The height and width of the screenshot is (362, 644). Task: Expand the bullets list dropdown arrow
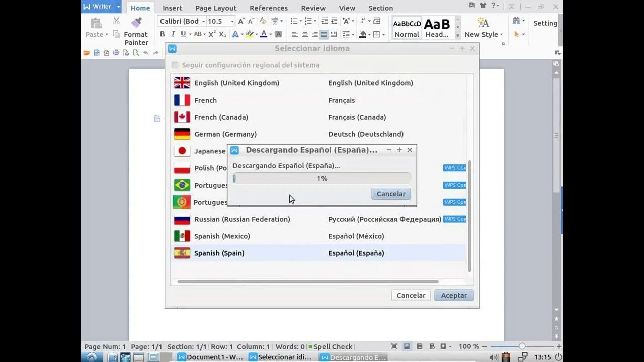click(x=300, y=21)
